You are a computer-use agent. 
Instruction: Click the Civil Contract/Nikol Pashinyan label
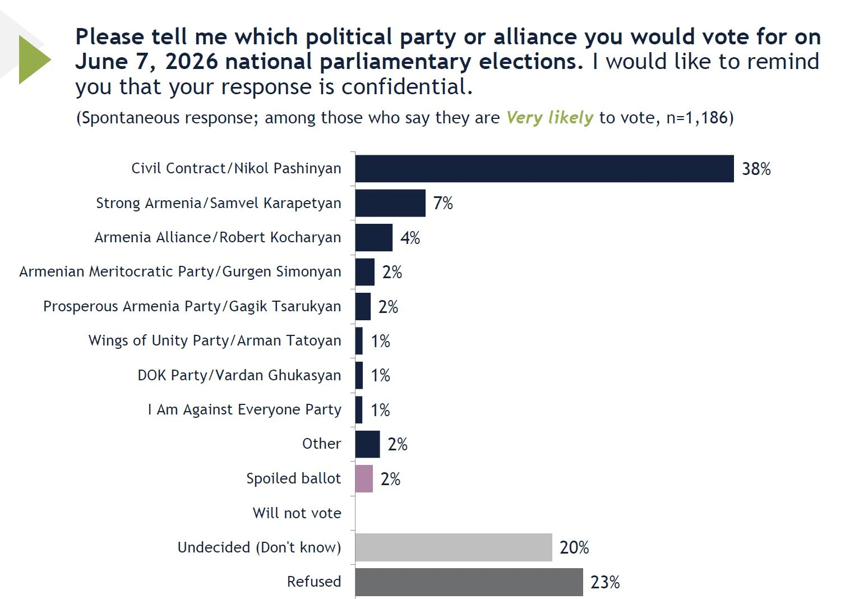236,169
